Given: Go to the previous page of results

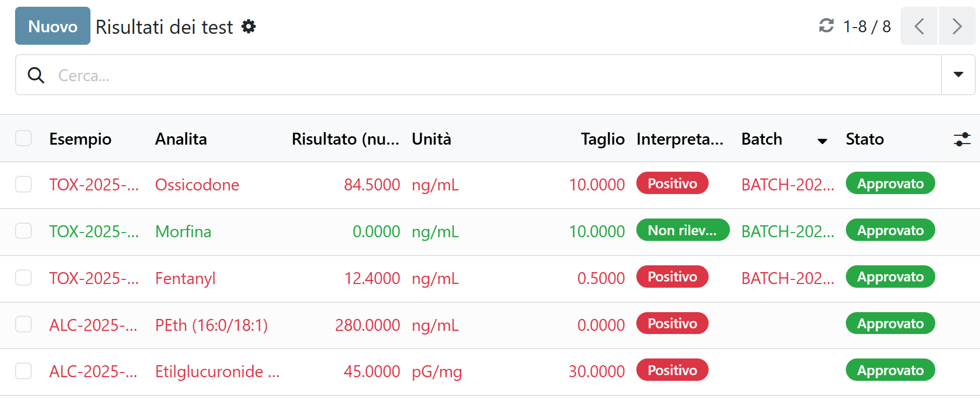Looking at the screenshot, I should 919,26.
